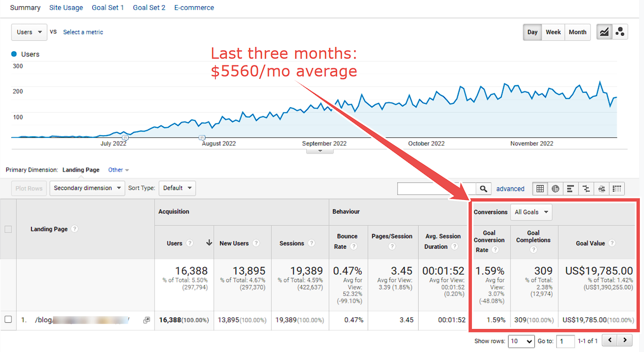644x352 pixels.
Task: Open the Secondary dimension dropdown
Action: tap(87, 188)
